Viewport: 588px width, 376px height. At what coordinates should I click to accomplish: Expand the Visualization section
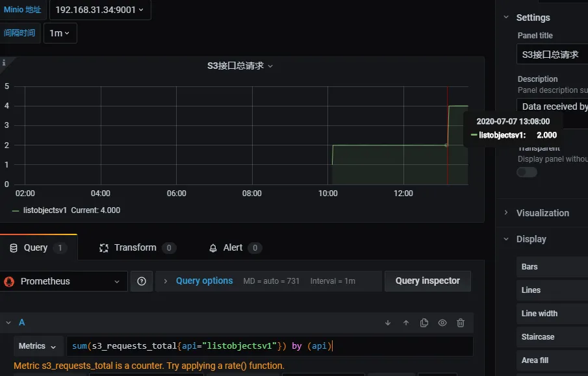point(542,213)
